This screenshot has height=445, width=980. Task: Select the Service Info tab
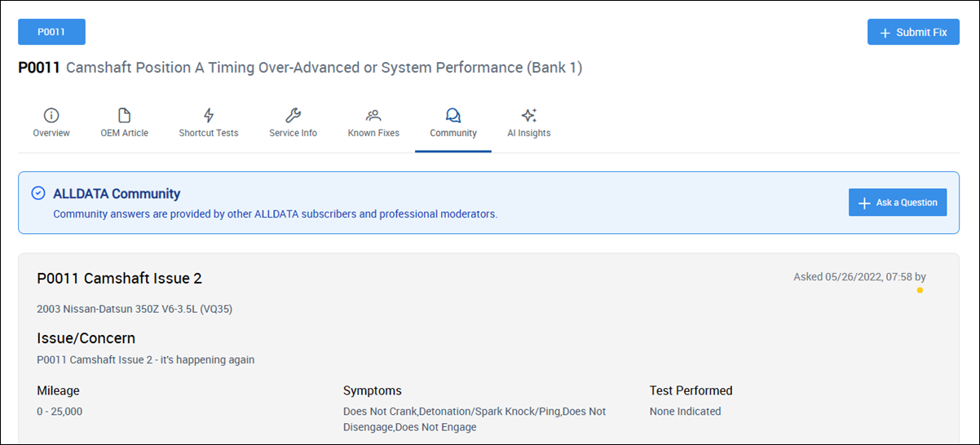pyautogui.click(x=293, y=123)
